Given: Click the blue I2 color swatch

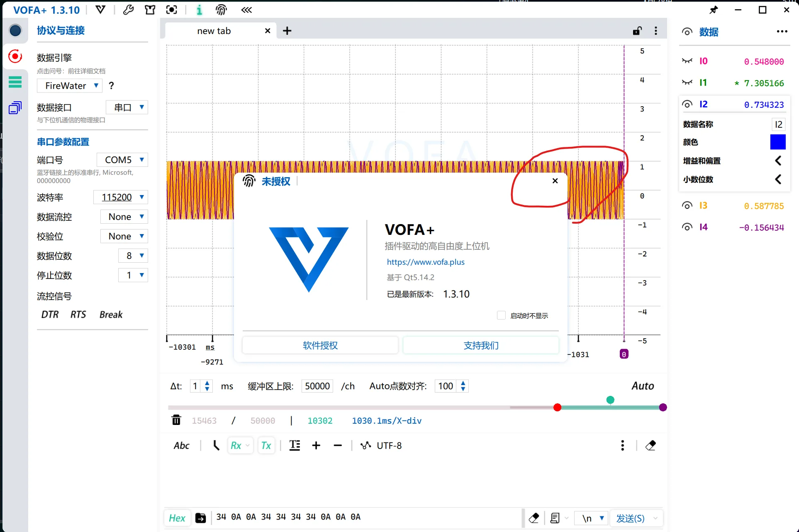Looking at the screenshot, I should pos(778,142).
